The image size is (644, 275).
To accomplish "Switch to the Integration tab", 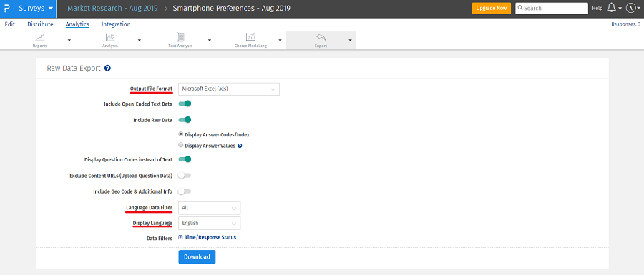I will coord(116,24).
